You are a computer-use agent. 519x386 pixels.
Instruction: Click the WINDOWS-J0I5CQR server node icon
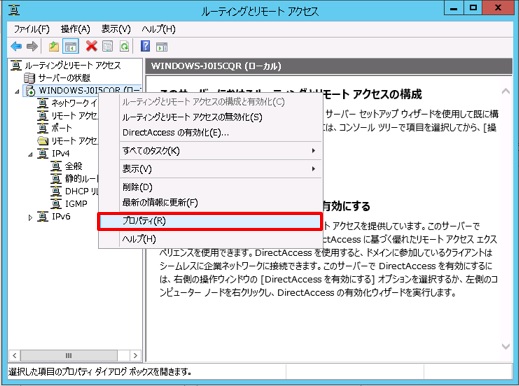coord(30,91)
